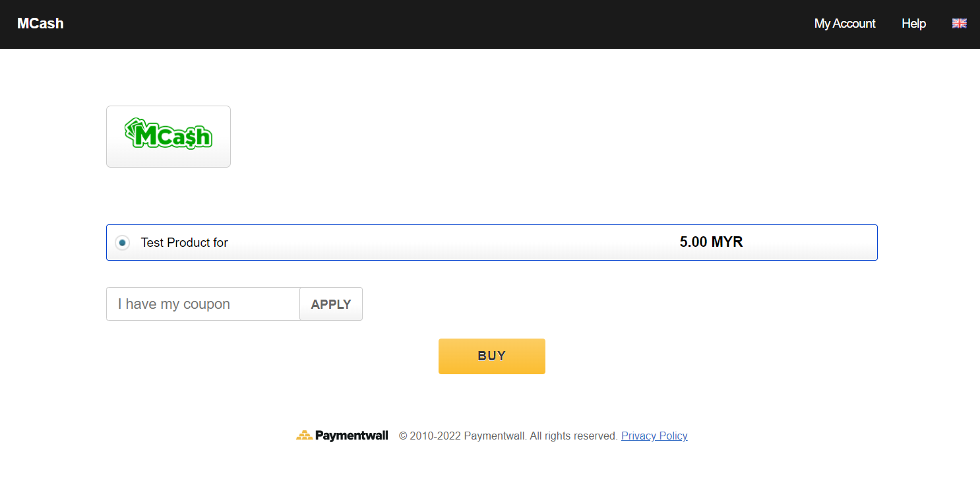Select the product priced at 5.00 MYR
This screenshot has height=493, width=980.
[x=491, y=242]
